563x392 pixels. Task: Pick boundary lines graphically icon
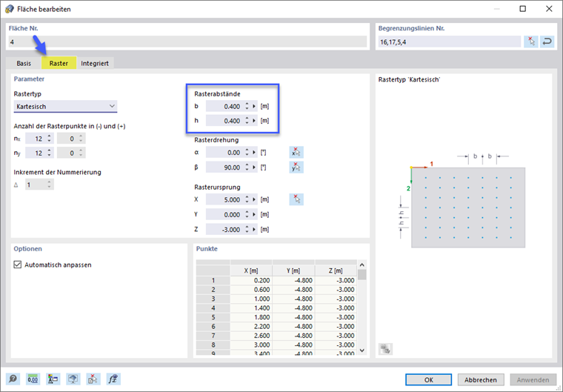pyautogui.click(x=531, y=42)
